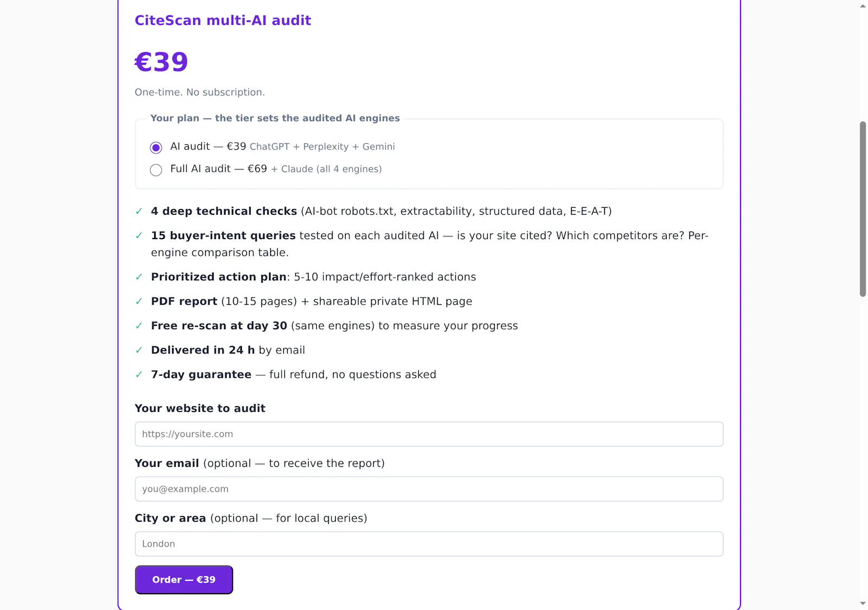Click the + Claude (all 4 engines) label
The image size is (868, 610).
pyautogui.click(x=326, y=169)
